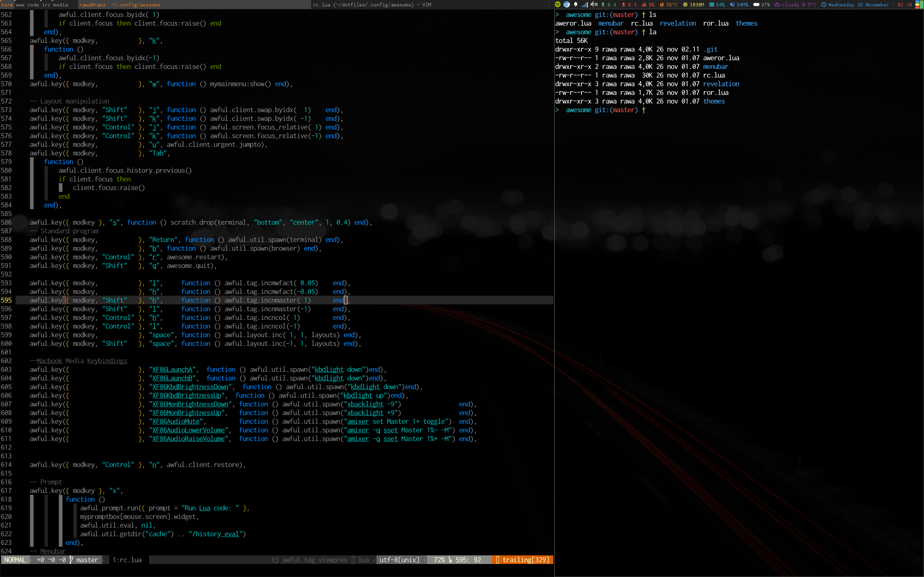Click the NORMAL mode indicator in the statusline
924x577 pixels.
click(x=15, y=560)
